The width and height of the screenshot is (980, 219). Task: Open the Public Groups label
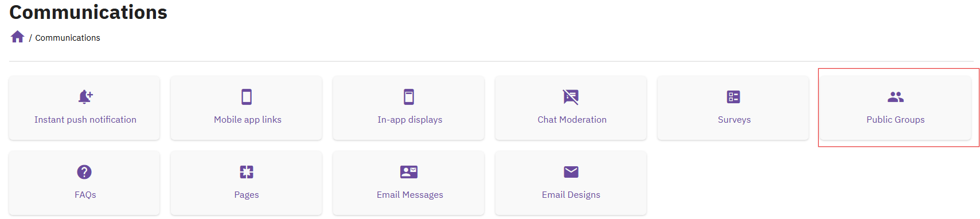tap(896, 120)
